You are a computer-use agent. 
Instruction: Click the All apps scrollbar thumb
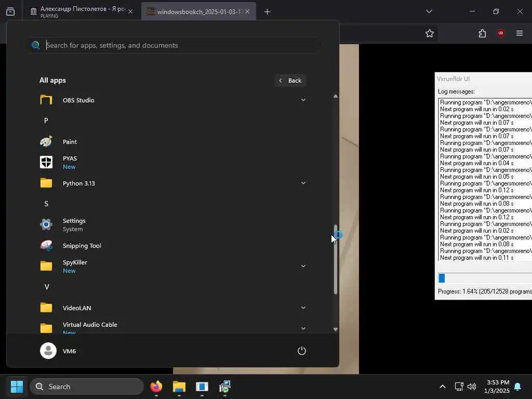click(336, 259)
